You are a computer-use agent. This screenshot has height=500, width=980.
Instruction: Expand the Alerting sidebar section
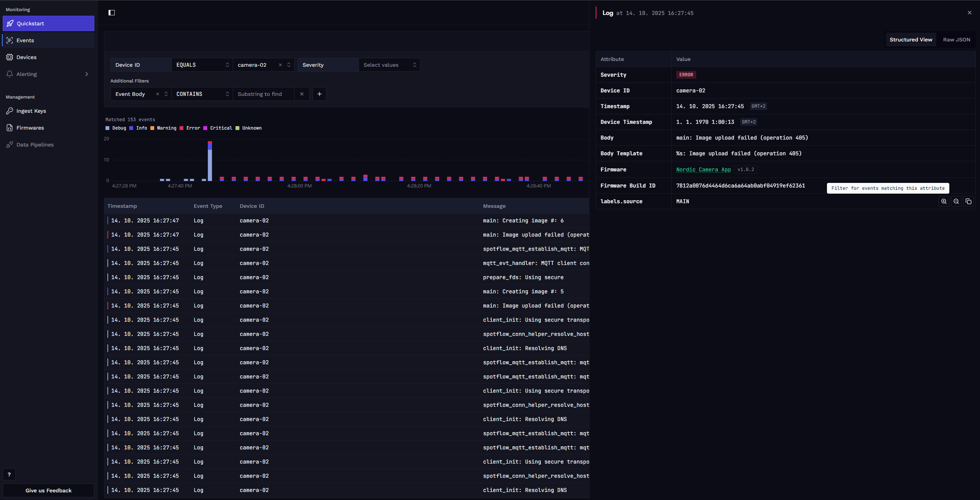click(x=48, y=74)
